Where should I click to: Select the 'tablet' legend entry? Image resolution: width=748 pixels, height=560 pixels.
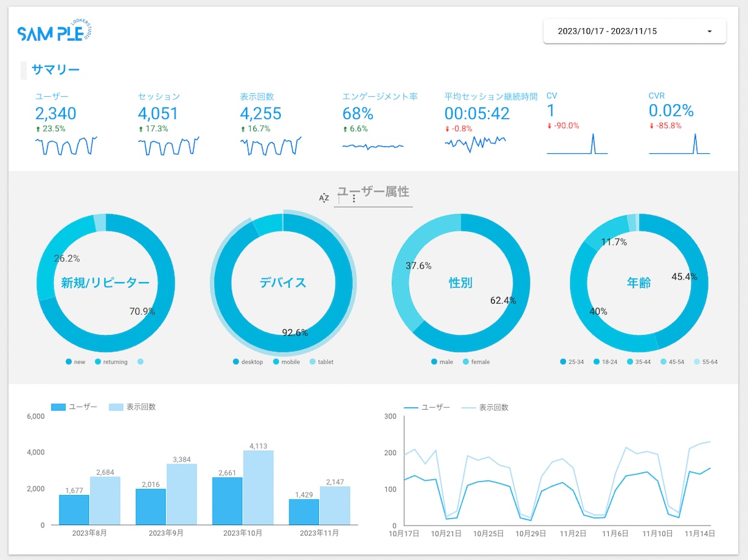click(x=322, y=362)
